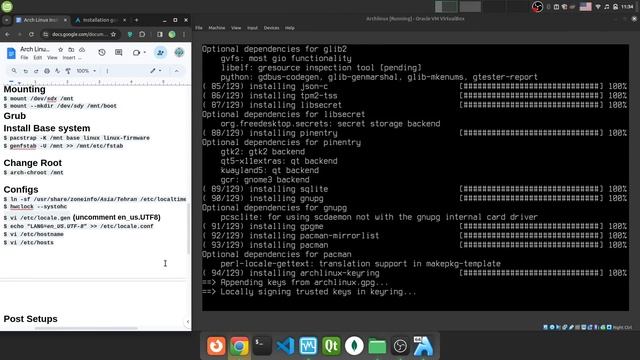Open the VirtualBox Machine menu
The width and height of the screenshot is (640, 360).
[217, 28]
